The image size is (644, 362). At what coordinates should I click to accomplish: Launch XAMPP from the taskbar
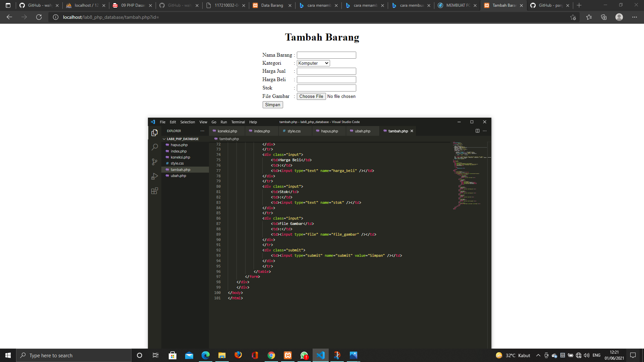tap(288, 355)
